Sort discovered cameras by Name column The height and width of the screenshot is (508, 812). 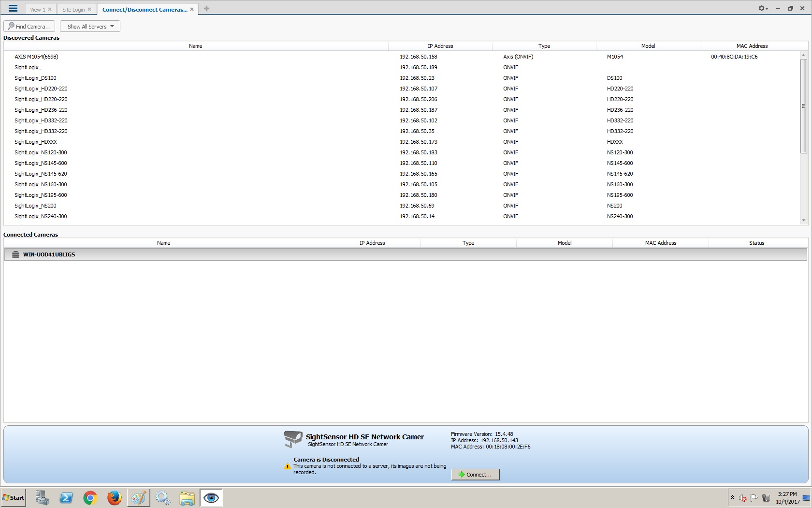click(x=195, y=46)
